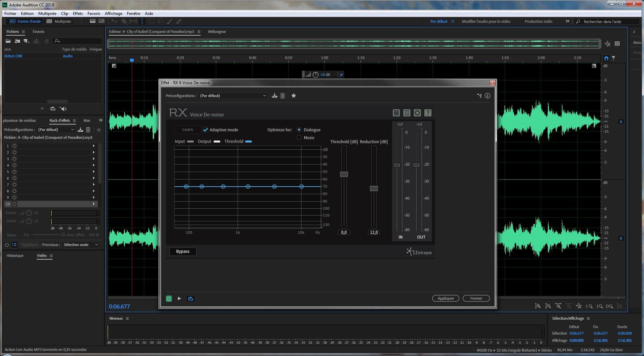Switch to Mélangeur tab
Image resolution: width=644 pixels, height=356 pixels.
point(217,32)
